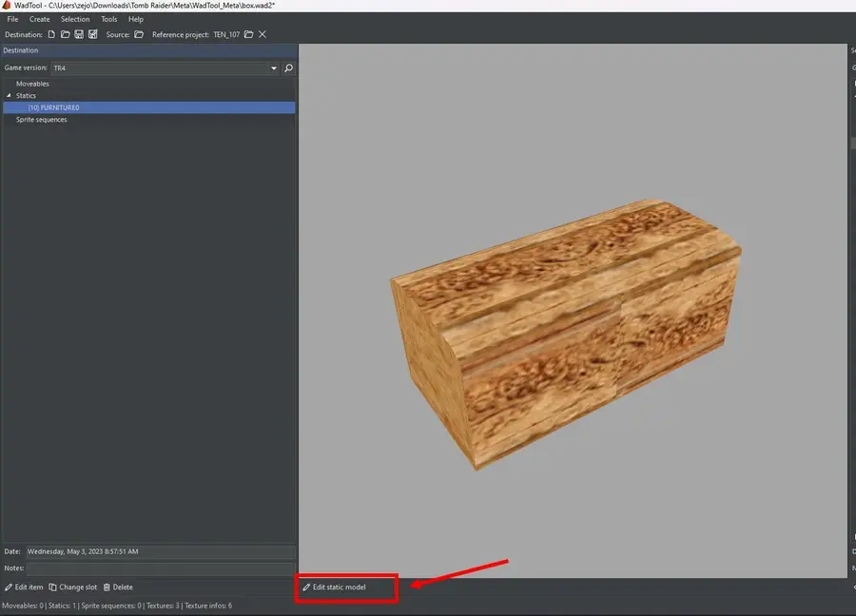Select the Sprite sequences category
The height and width of the screenshot is (616, 856).
(41, 120)
